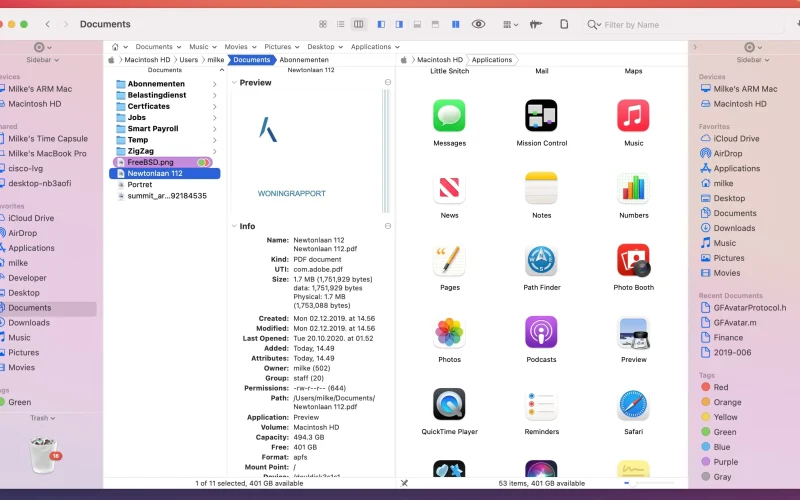Click Users in the left path bar
This screenshot has width=800, height=500.
click(x=188, y=60)
